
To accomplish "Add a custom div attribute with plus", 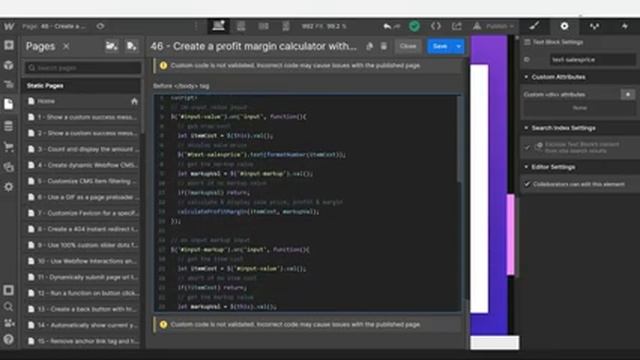I will [628, 94].
